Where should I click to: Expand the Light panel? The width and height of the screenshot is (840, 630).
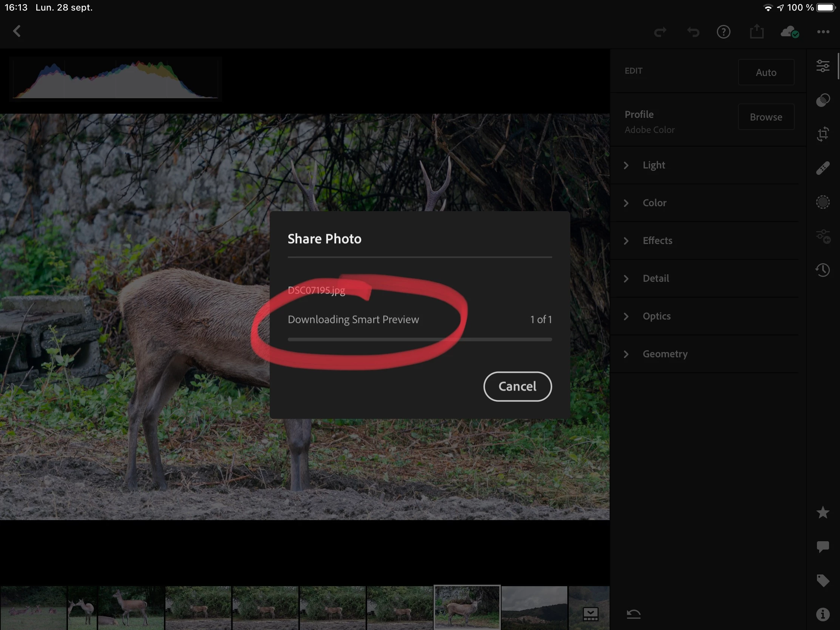tap(653, 165)
